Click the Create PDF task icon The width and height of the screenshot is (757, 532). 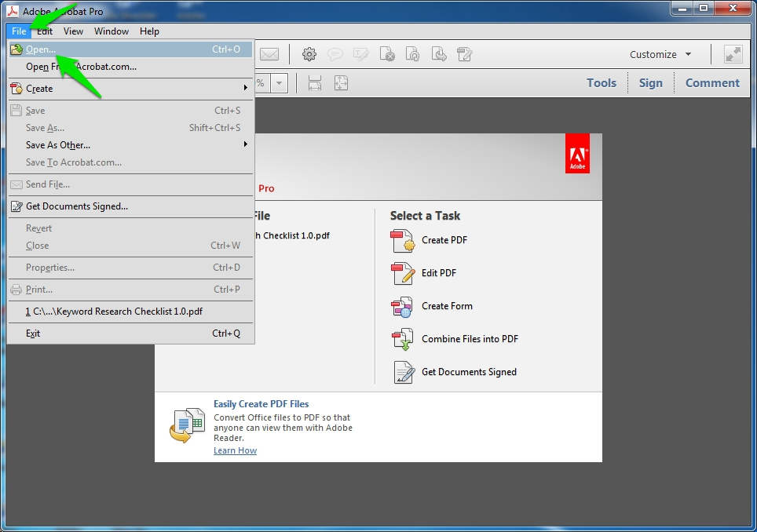click(x=401, y=241)
